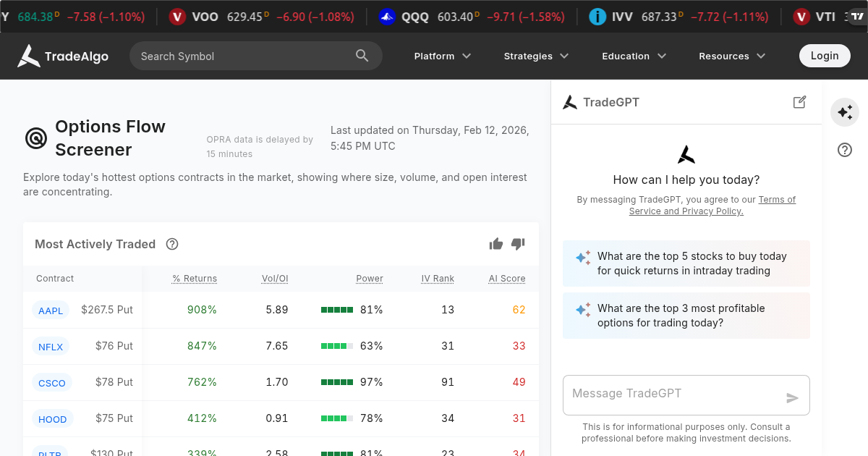This screenshot has width=868, height=456.
Task: Sort by AI Score column header
Action: 507,279
